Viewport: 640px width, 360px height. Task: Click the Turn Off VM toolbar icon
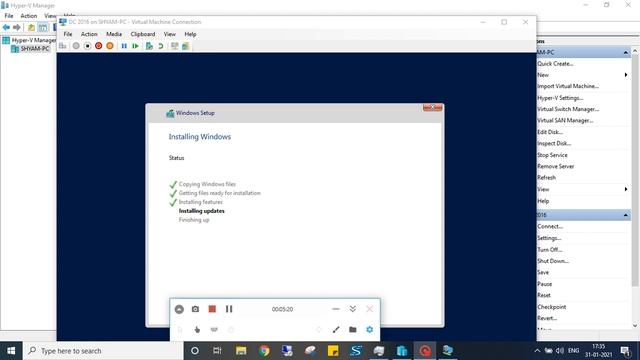coord(87,46)
